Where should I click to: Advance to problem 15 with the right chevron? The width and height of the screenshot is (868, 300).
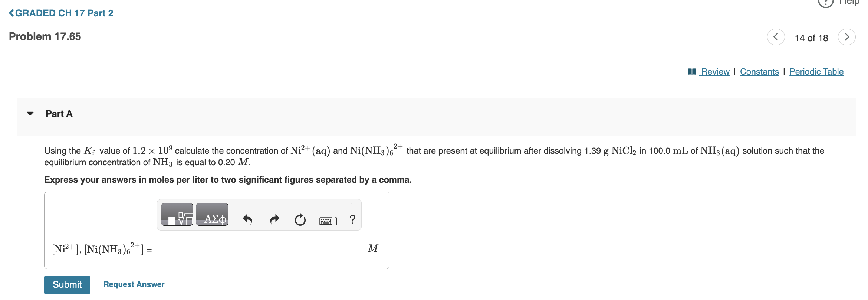tap(847, 37)
